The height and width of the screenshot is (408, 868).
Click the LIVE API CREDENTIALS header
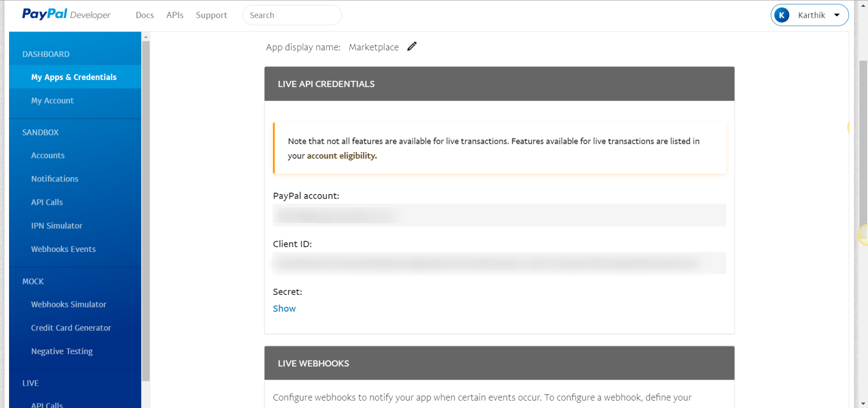click(499, 84)
